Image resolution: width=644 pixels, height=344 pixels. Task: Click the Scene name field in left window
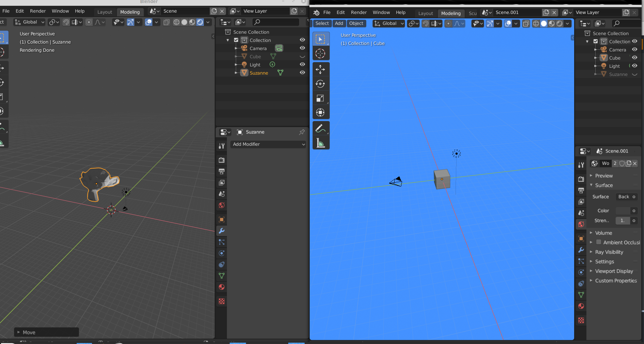[x=186, y=11]
